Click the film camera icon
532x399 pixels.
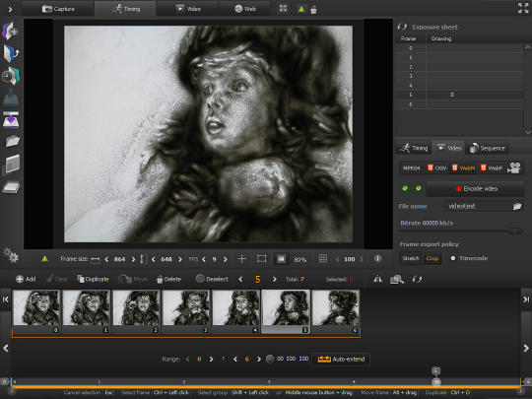point(514,167)
